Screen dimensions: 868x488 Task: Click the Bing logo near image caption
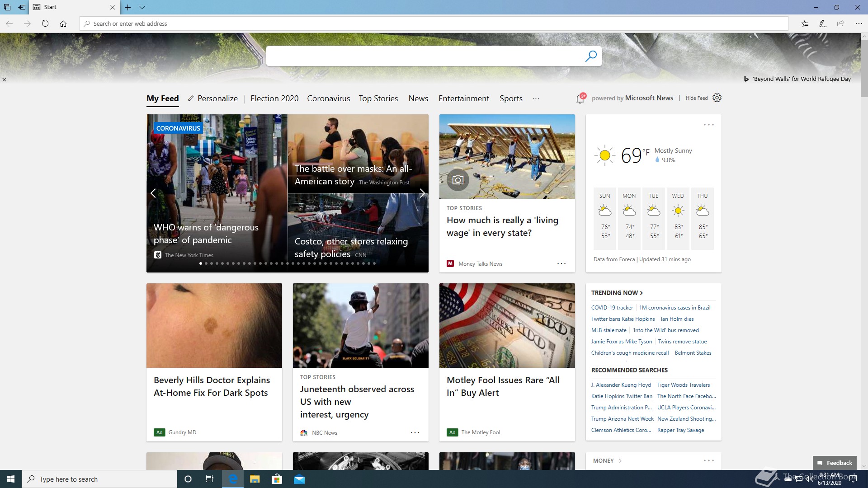click(746, 79)
